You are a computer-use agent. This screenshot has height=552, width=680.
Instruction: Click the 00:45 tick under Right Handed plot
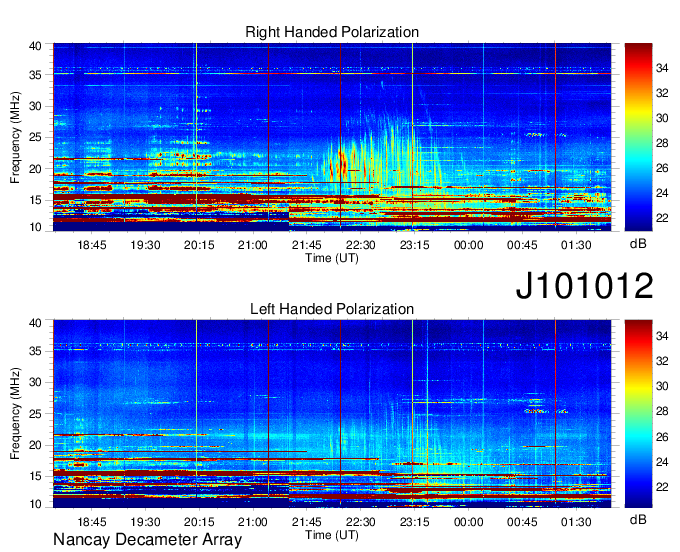(x=522, y=245)
